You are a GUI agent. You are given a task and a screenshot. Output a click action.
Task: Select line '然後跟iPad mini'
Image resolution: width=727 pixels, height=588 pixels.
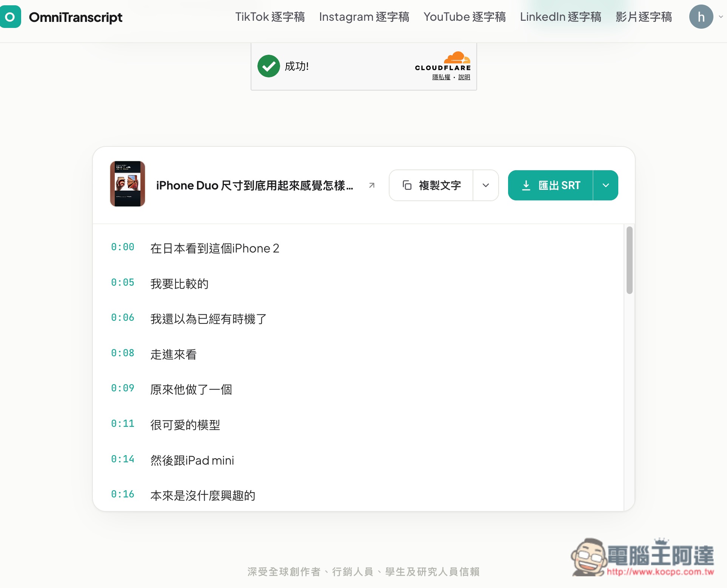[x=192, y=460]
